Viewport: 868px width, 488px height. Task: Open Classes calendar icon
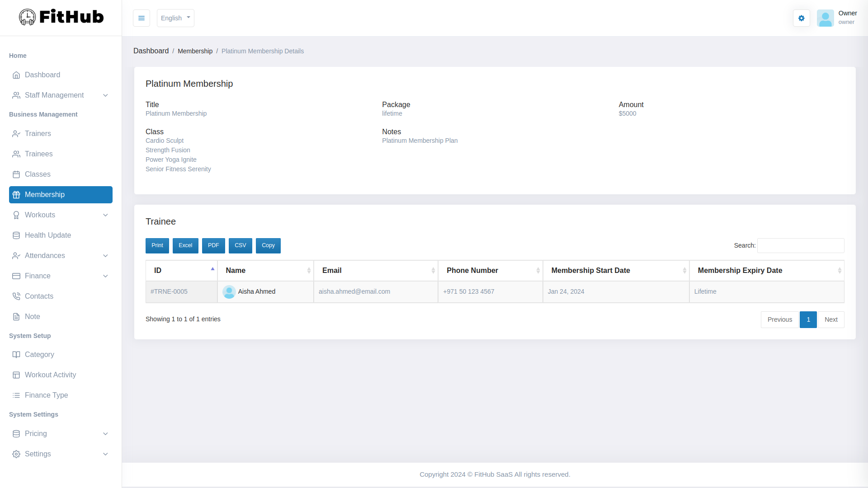16,174
